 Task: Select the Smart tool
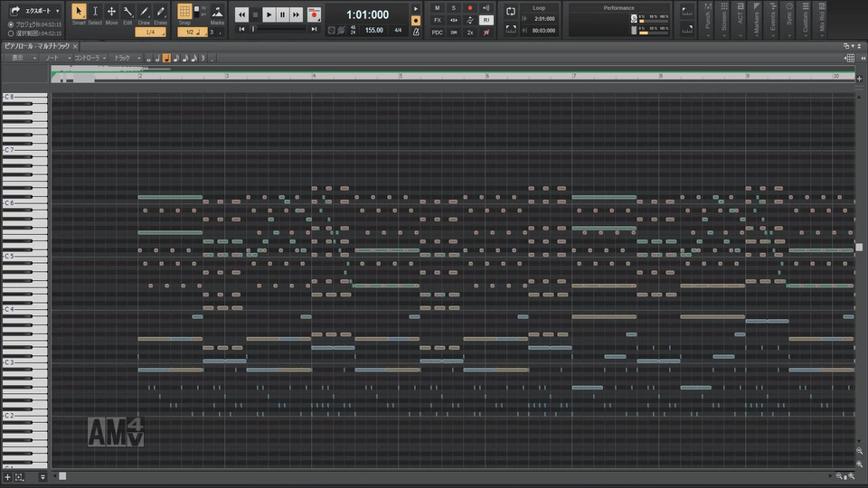coord(79,13)
